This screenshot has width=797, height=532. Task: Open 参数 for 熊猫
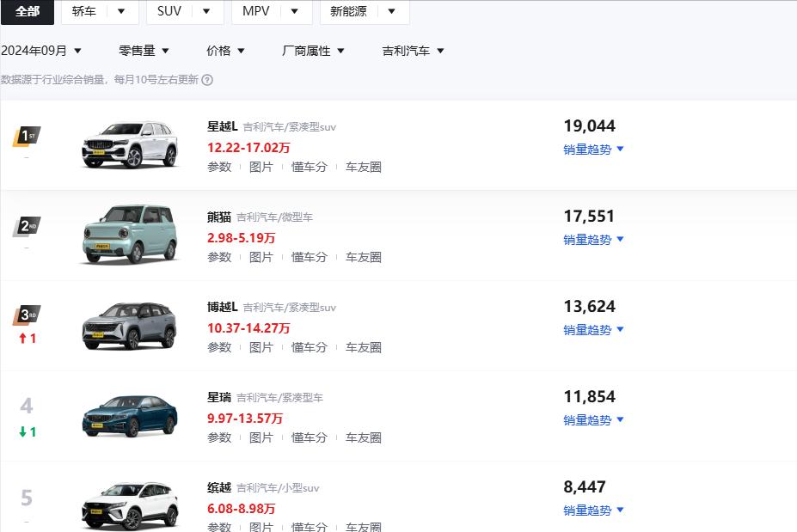[x=219, y=258]
